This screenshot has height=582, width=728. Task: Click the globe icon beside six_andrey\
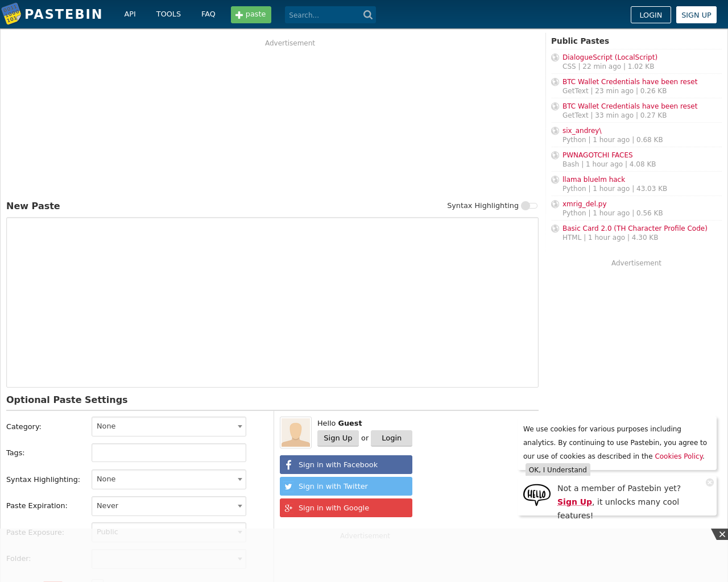(555, 131)
